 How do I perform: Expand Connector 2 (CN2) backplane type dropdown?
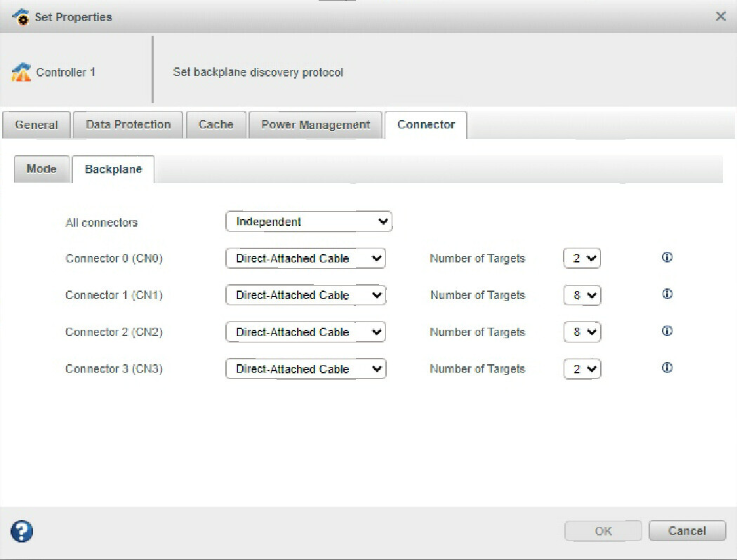coord(306,332)
